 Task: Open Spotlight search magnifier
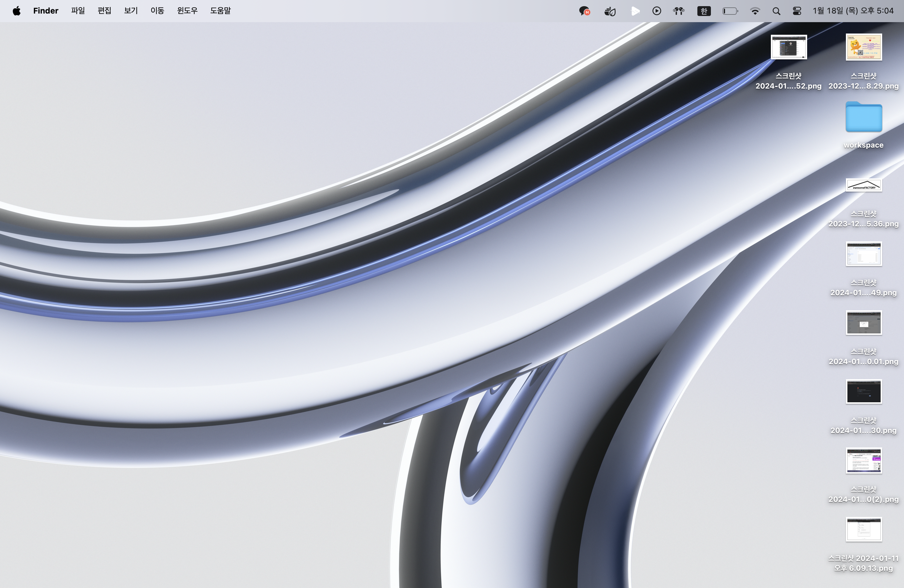point(776,11)
